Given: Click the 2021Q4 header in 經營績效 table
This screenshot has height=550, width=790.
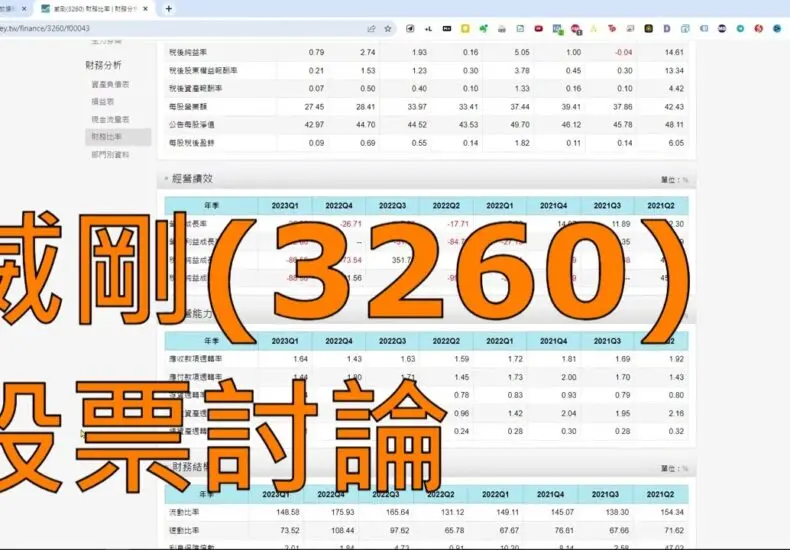Looking at the screenshot, I should point(554,205).
